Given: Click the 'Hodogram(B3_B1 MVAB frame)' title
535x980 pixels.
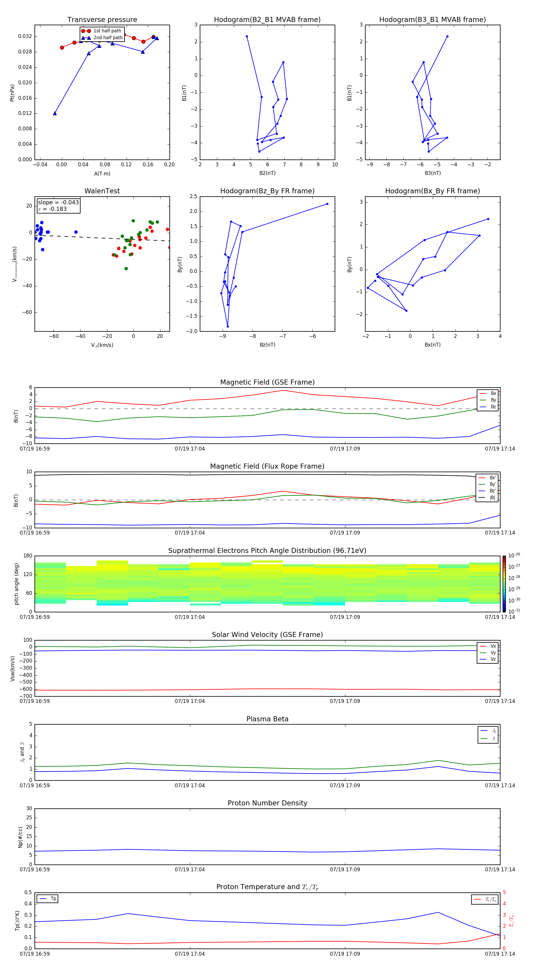Looking at the screenshot, I should (x=432, y=20).
